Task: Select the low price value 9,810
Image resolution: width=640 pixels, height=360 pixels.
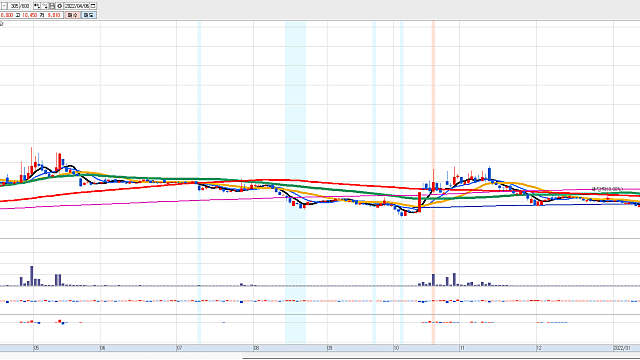Action: 54,15
